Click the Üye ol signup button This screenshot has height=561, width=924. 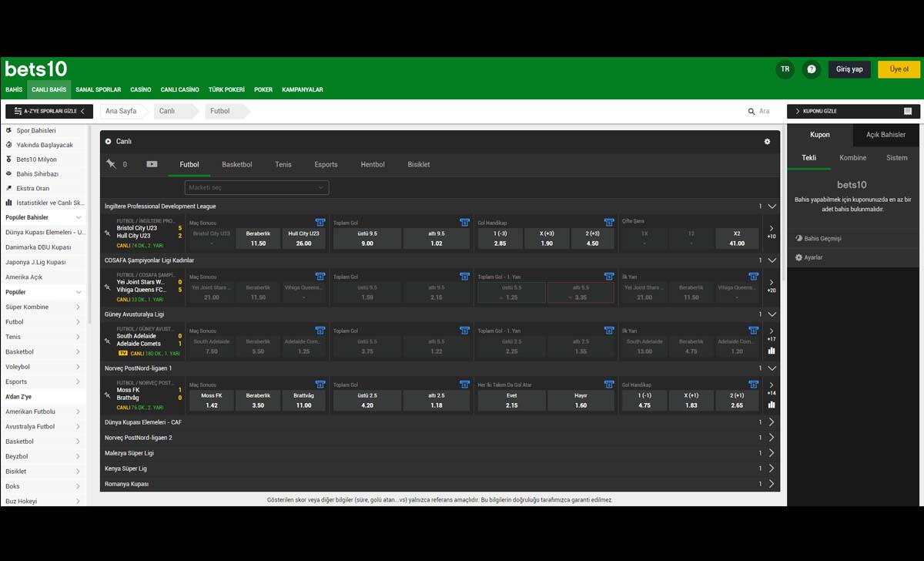(899, 69)
